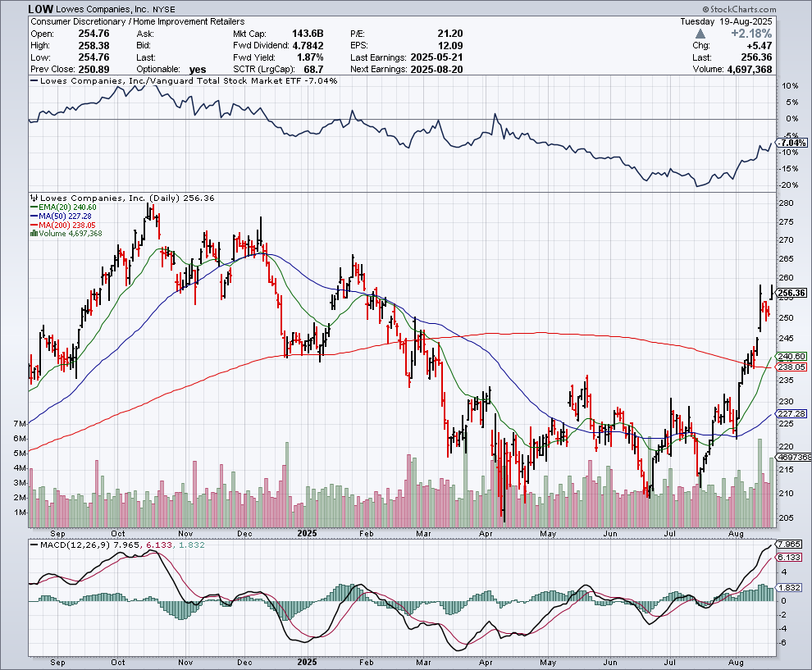Click the header Last value 256.36

click(756, 57)
